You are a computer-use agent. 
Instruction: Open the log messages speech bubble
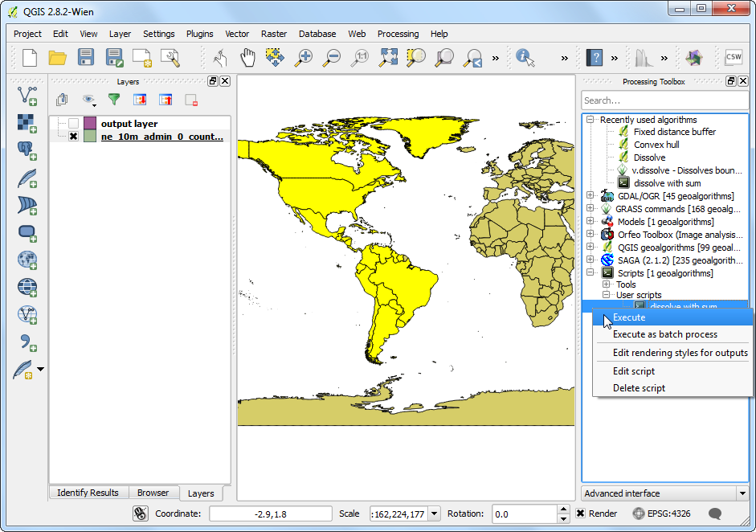tap(715, 514)
